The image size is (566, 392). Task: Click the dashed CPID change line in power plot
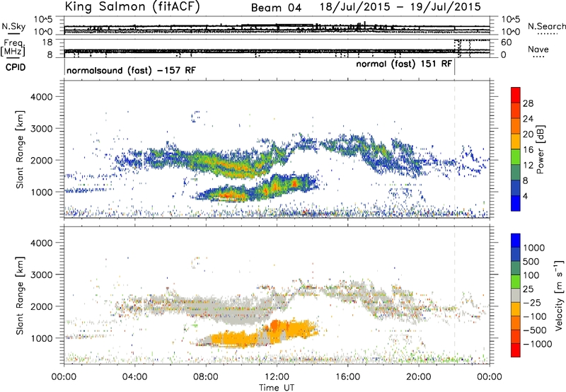pos(454,149)
